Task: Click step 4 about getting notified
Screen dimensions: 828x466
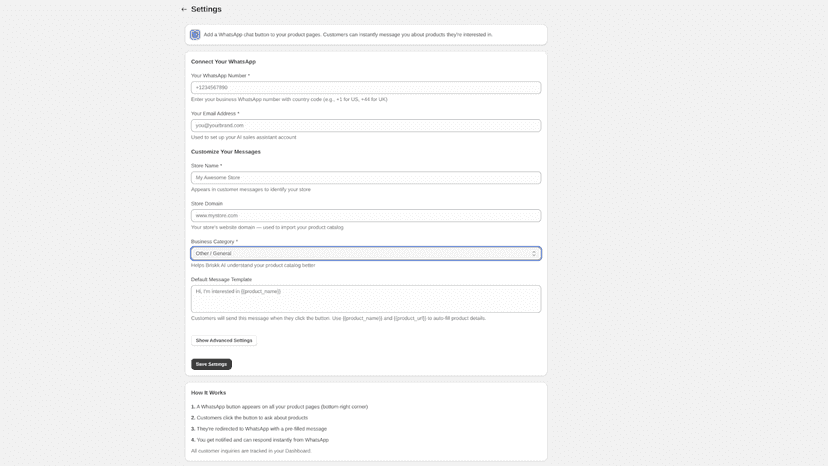Action: pyautogui.click(x=260, y=440)
